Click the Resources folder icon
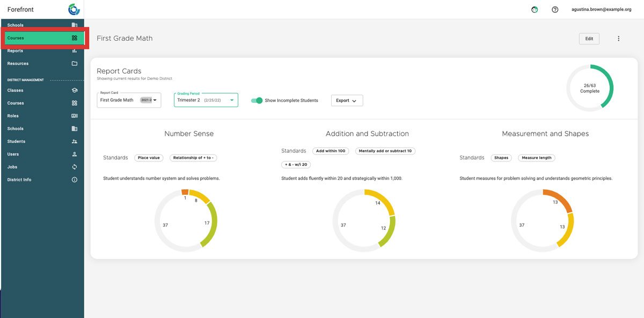 coord(75,64)
